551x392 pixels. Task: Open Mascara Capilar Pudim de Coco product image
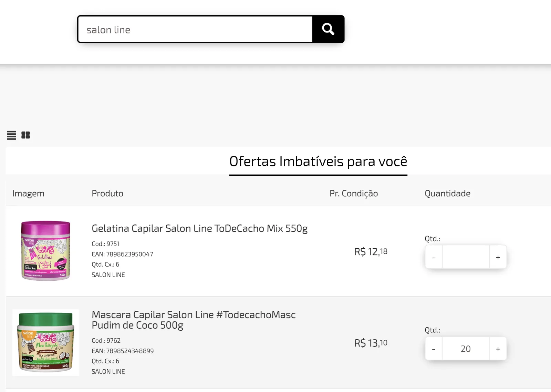(x=45, y=342)
